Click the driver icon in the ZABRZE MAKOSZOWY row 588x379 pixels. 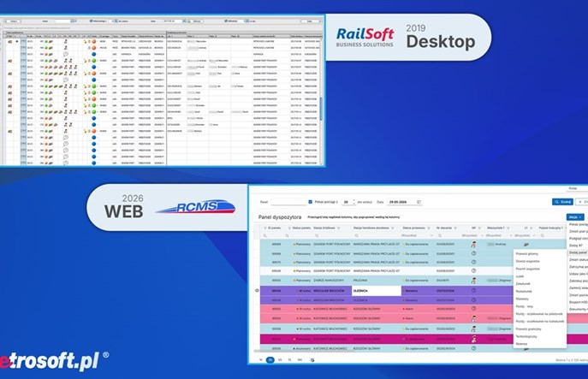[x=473, y=281]
